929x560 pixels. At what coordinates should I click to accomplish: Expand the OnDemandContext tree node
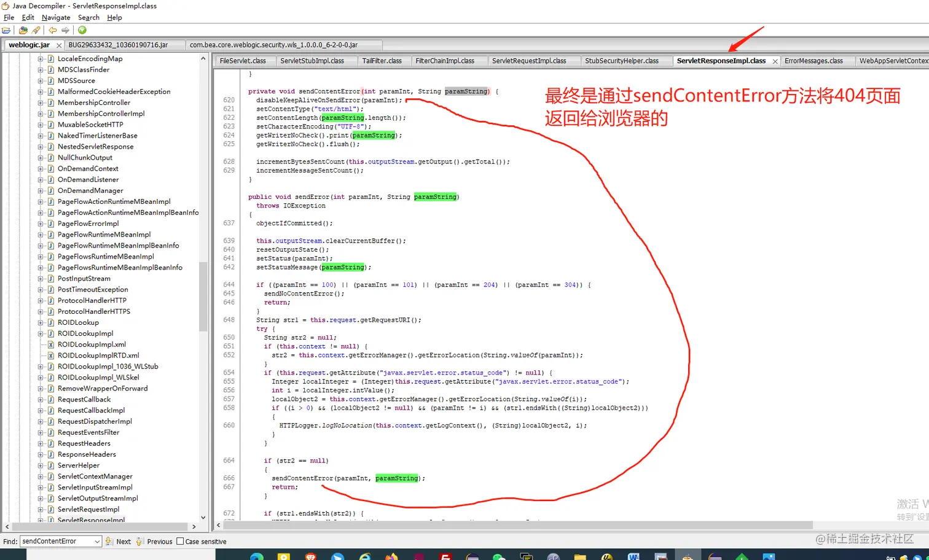[x=41, y=169]
